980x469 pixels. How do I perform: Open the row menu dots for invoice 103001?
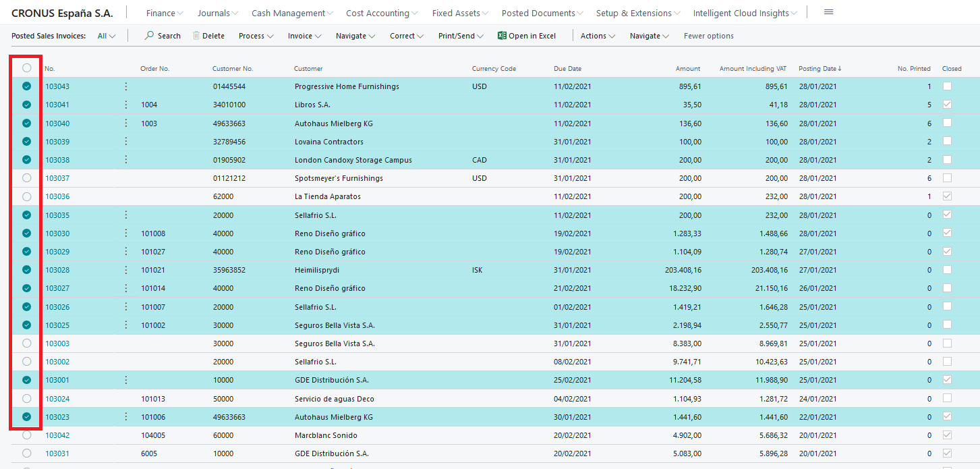pos(126,380)
